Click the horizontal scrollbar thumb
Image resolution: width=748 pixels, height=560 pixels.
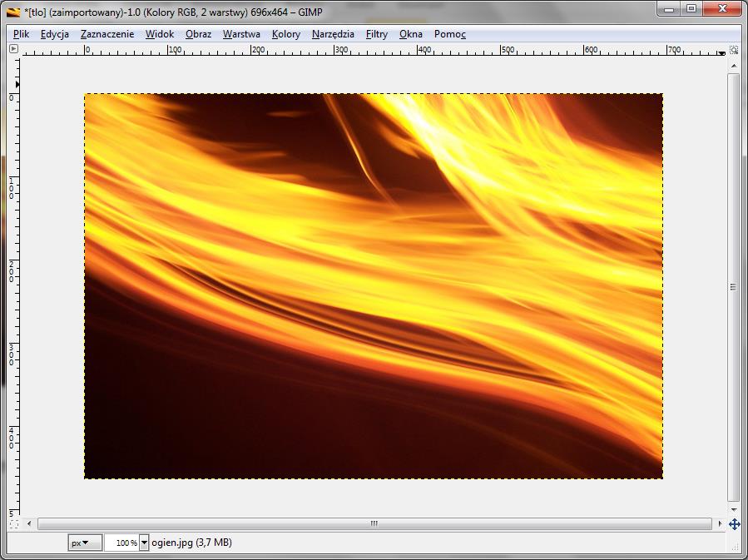[x=374, y=523]
